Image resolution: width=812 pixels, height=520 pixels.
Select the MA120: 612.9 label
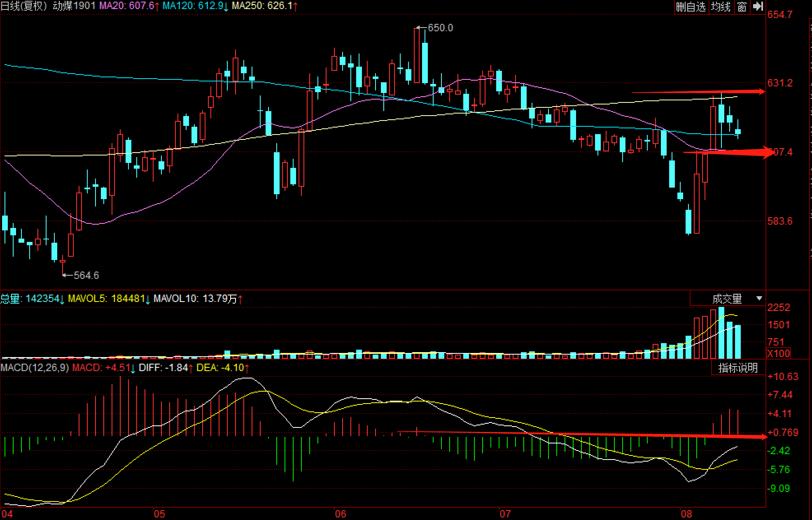click(x=195, y=6)
